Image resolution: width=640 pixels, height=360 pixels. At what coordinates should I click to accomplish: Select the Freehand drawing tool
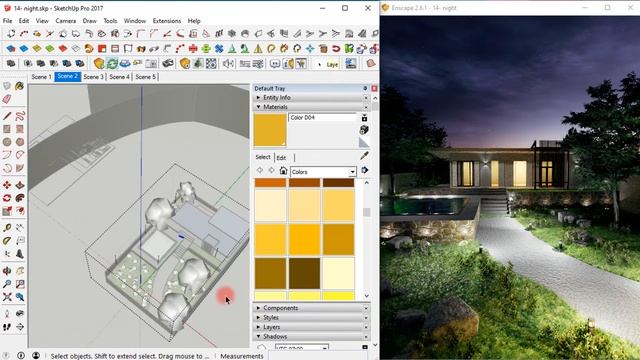[x=20, y=116]
